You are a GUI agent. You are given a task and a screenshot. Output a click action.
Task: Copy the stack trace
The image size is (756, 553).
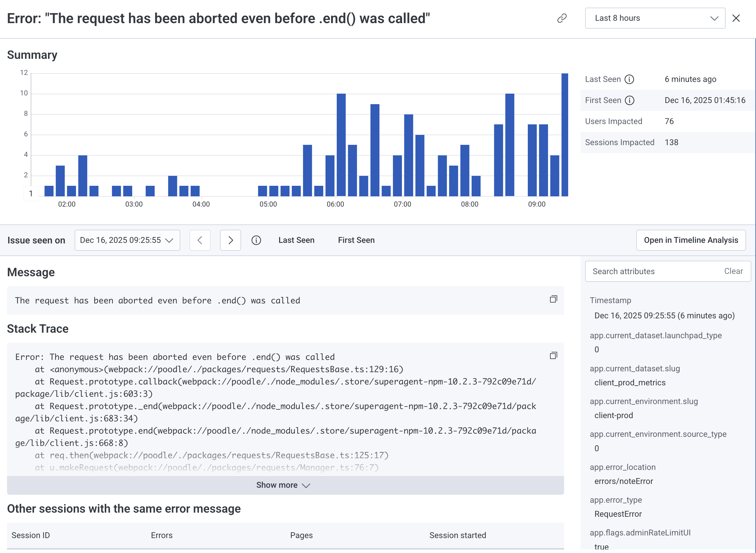[553, 355]
